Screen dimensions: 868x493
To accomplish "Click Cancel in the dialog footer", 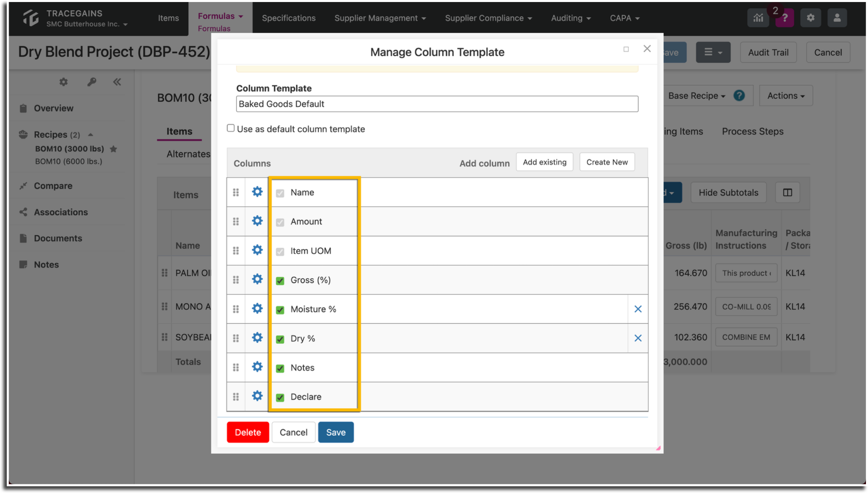I will [293, 432].
